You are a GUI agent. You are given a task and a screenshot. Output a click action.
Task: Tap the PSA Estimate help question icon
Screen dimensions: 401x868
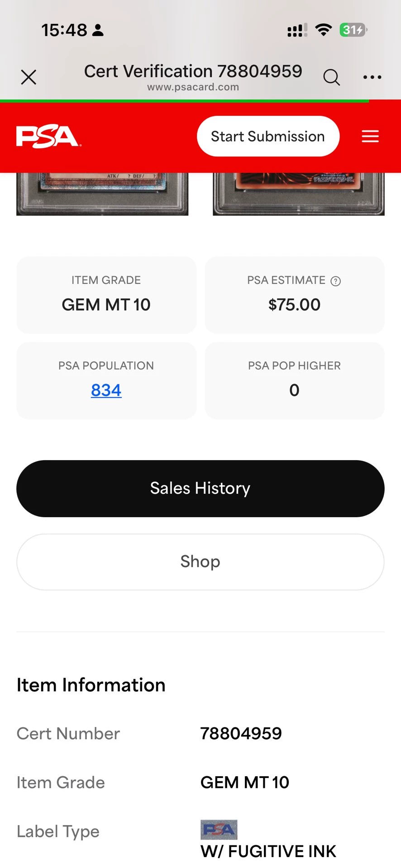point(335,281)
